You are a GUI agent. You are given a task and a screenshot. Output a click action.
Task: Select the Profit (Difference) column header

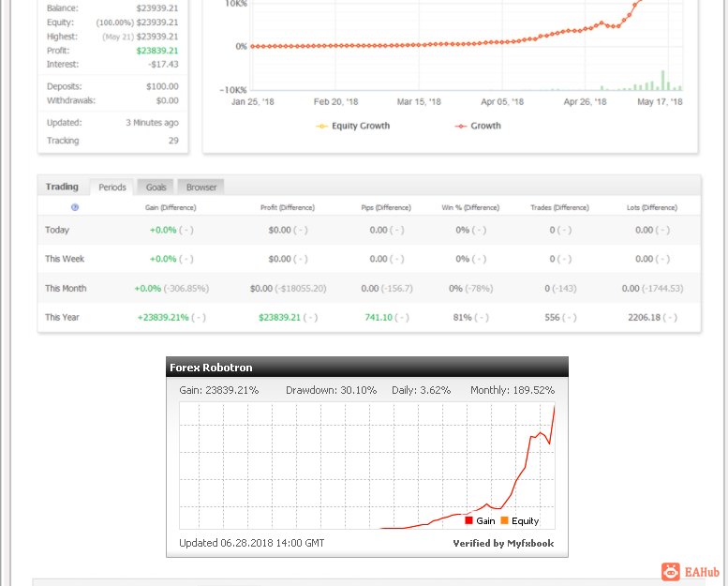[x=288, y=208]
